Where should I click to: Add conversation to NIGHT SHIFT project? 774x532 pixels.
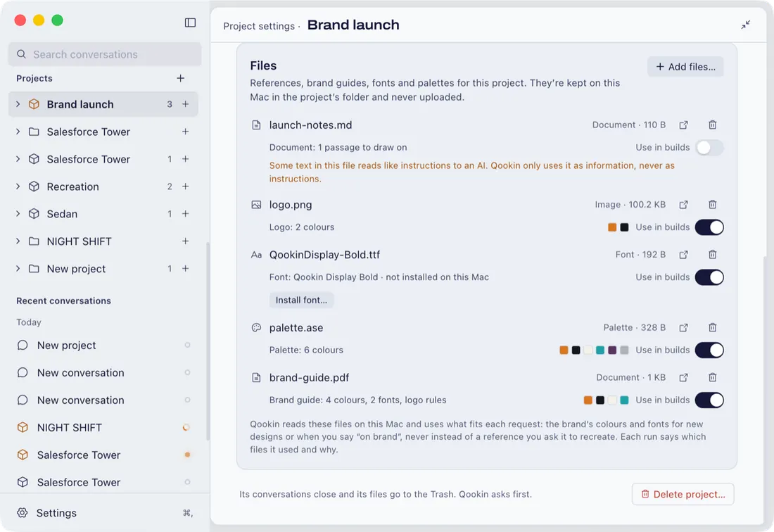(x=185, y=241)
